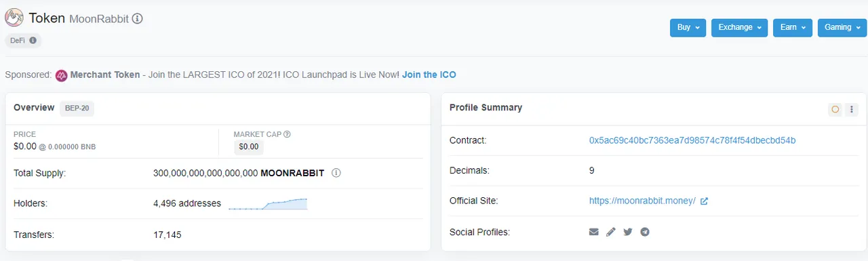
Task: Open the Telegram social profile icon
Action: coord(645,232)
